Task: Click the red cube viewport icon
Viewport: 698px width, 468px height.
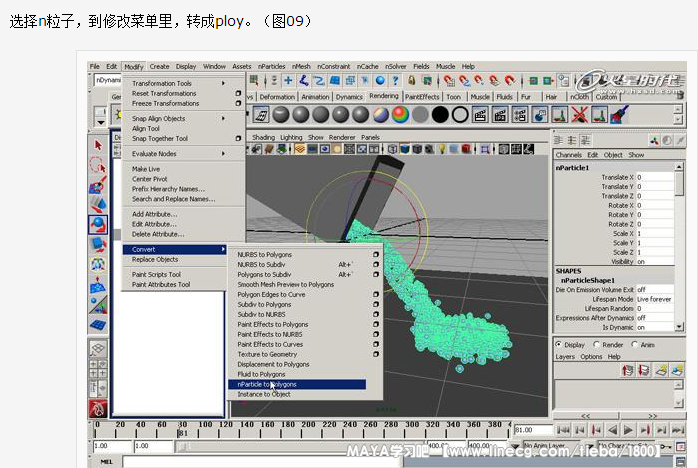Action: click(466, 149)
